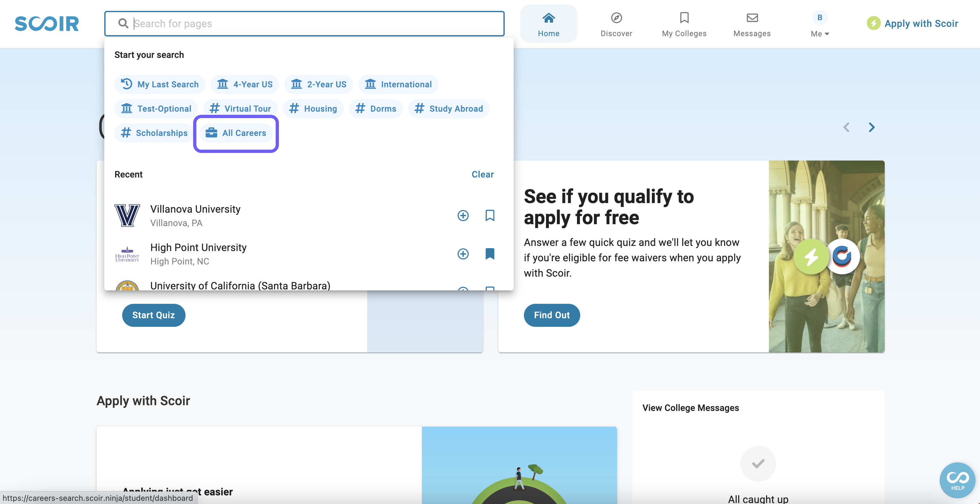
Task: Add High Point University with plus icon
Action: pyautogui.click(x=462, y=254)
